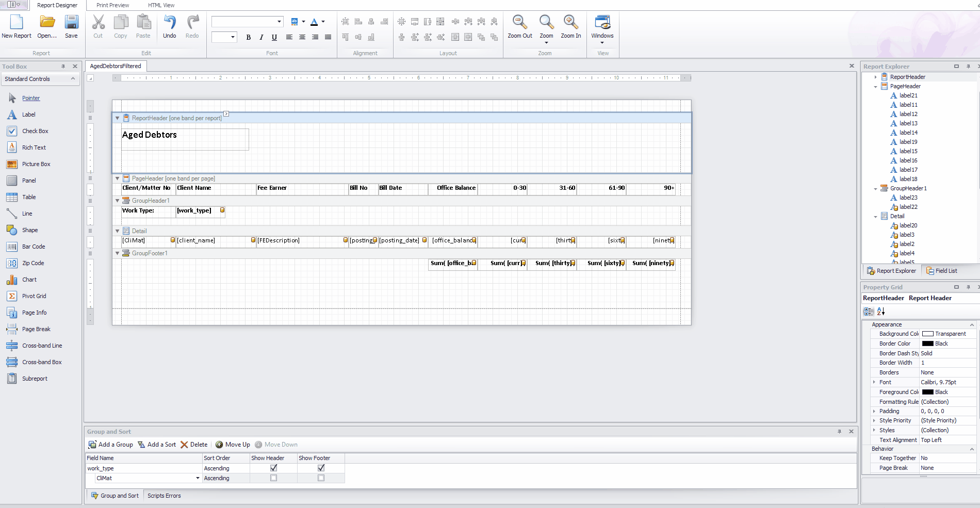Select the Aged Debtors title label
Image resolution: width=980 pixels, height=508 pixels.
pyautogui.click(x=185, y=139)
